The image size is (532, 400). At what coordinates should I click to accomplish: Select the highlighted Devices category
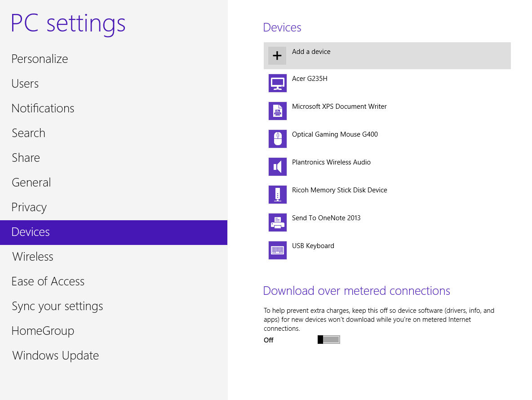coord(114,232)
